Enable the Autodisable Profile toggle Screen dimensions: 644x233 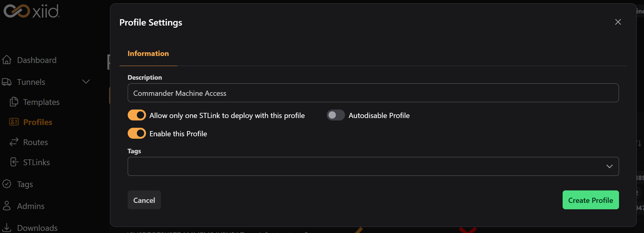pyautogui.click(x=335, y=115)
